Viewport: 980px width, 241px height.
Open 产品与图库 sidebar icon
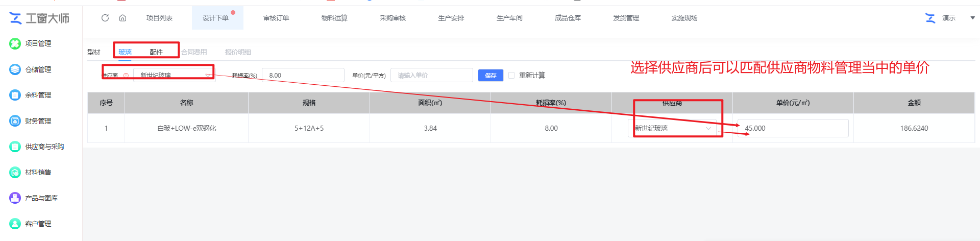point(15,198)
